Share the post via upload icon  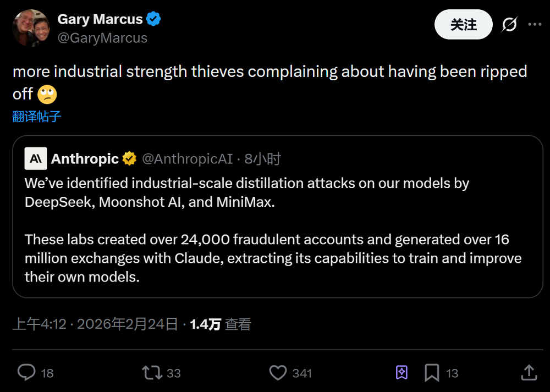[529, 373]
